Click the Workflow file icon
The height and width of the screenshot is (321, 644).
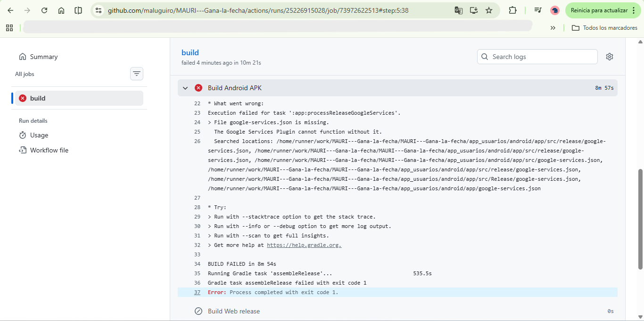23,150
